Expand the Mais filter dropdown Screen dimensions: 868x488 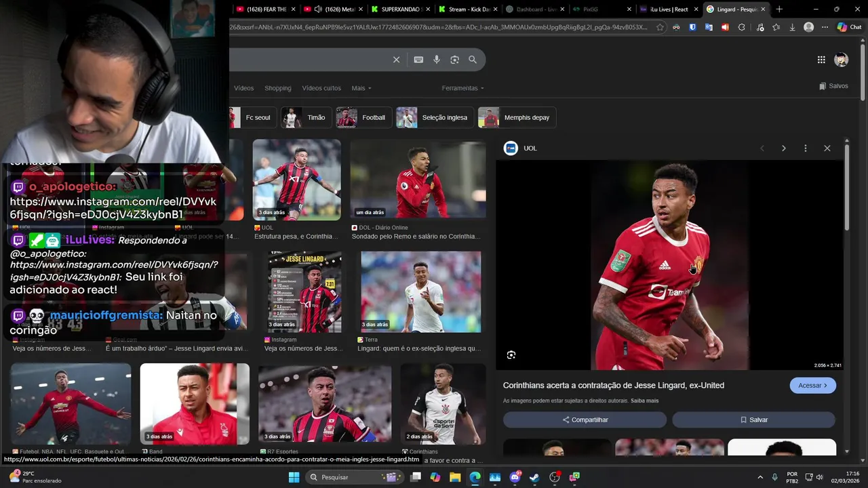pos(361,88)
